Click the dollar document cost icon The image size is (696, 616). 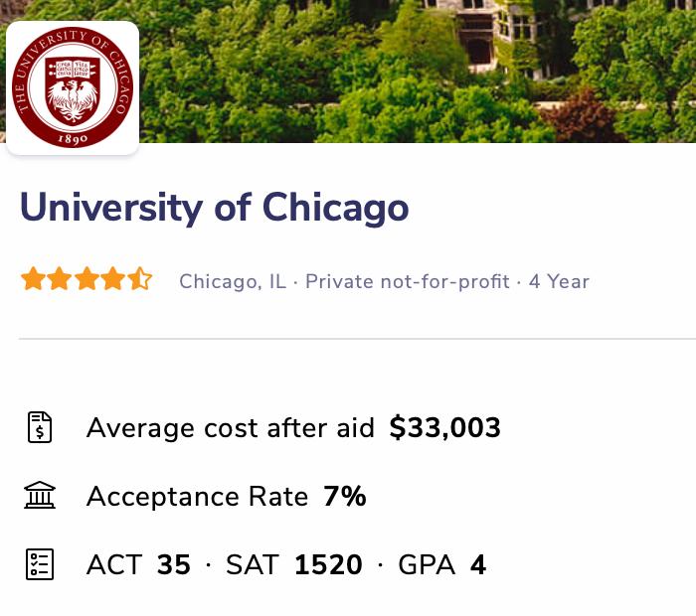click(x=39, y=428)
